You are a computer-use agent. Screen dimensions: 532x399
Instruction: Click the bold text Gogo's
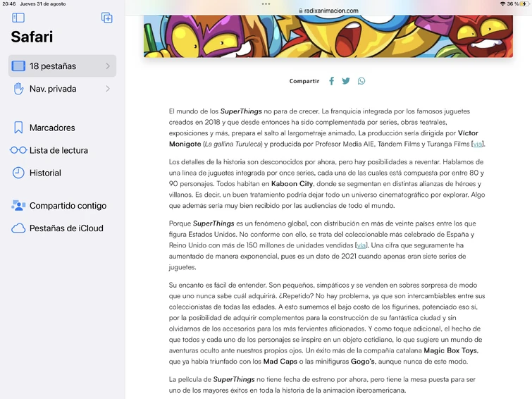coord(363,362)
